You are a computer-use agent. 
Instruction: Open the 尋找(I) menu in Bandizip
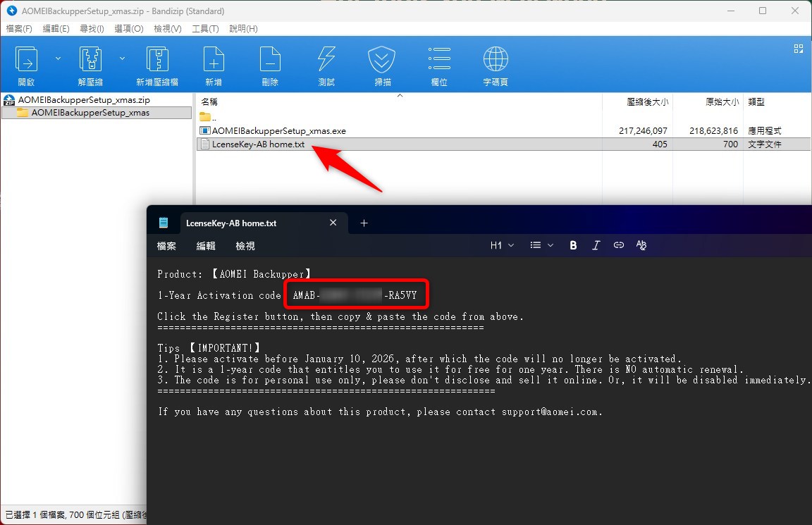[x=92, y=28]
